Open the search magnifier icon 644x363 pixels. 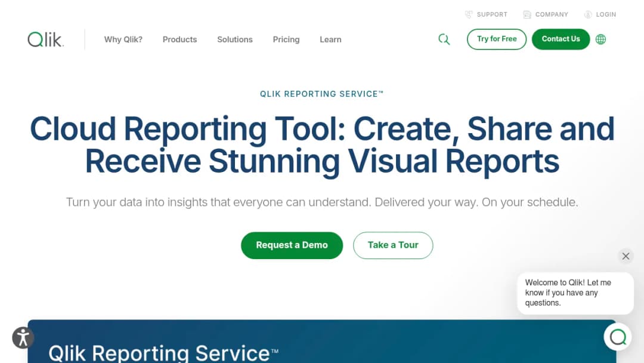coord(444,39)
